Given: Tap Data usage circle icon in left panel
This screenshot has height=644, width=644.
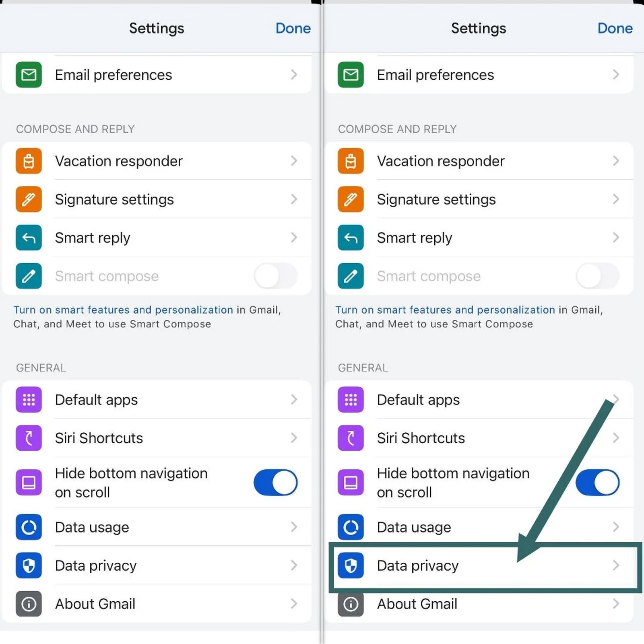Looking at the screenshot, I should pyautogui.click(x=29, y=527).
